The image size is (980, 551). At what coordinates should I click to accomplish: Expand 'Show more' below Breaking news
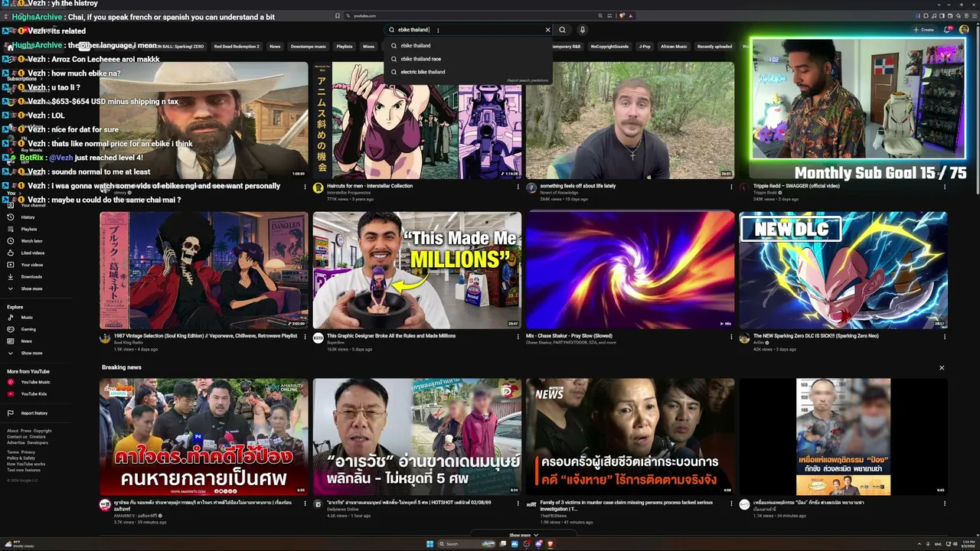click(524, 536)
